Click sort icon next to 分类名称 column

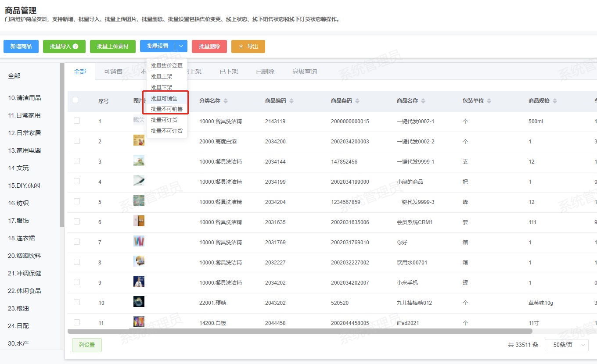click(226, 101)
